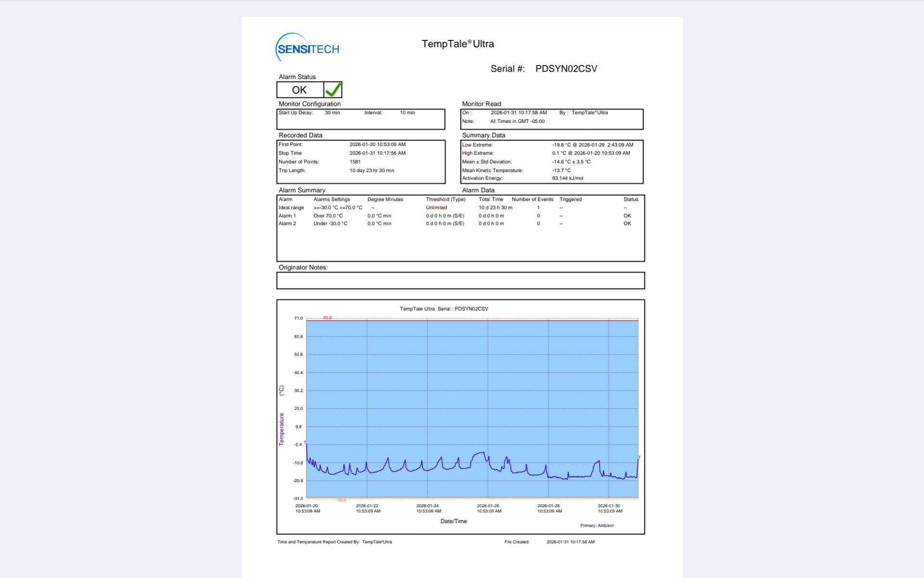
Task: Click the Originator Notes empty field
Action: point(460,280)
